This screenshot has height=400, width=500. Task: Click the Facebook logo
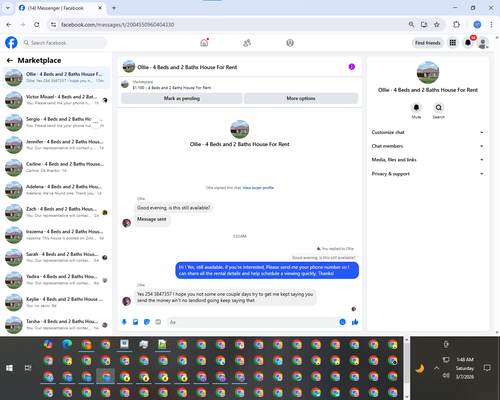[11, 43]
